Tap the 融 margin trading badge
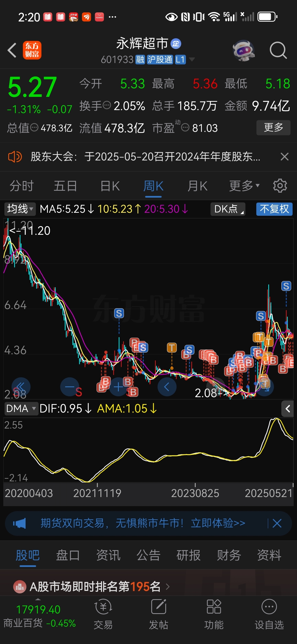 pyautogui.click(x=140, y=59)
